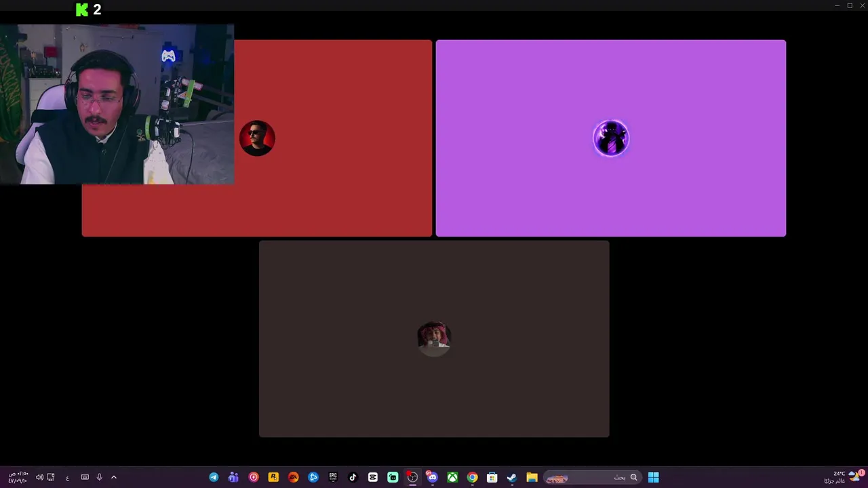This screenshot has height=488, width=868.
Task: Select the streamer's webcam overlay video
Action: 117,104
